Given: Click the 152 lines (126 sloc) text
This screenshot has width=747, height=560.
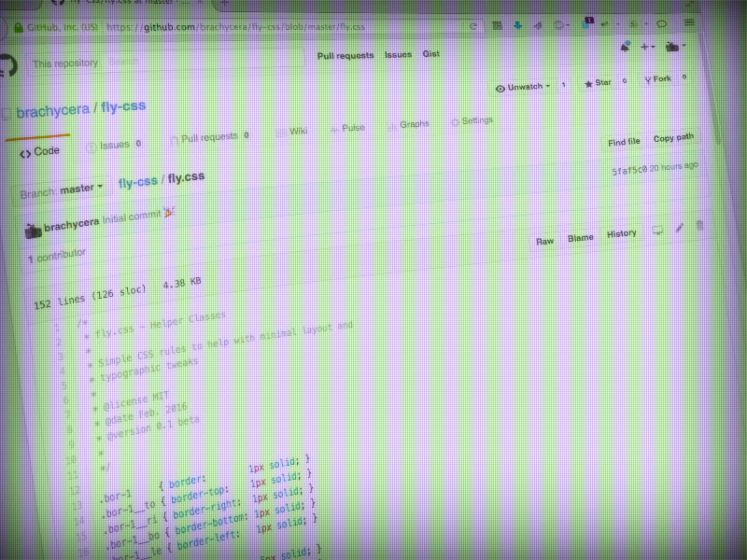Looking at the screenshot, I should pyautogui.click(x=90, y=297).
